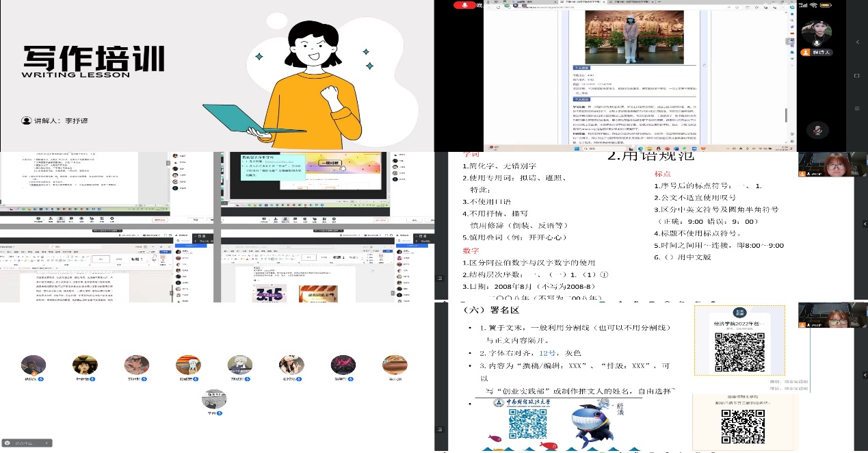Tap the red microphone recording indicator
The height and width of the screenshot is (453, 868).
coord(464,5)
